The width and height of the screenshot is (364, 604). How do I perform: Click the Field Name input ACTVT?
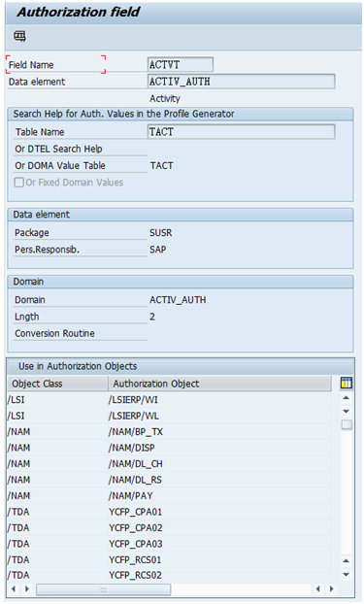[180, 64]
